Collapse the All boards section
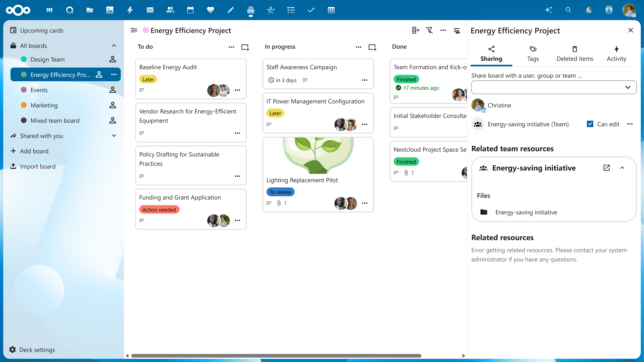Screen dimensions: 644x362 point(114,45)
